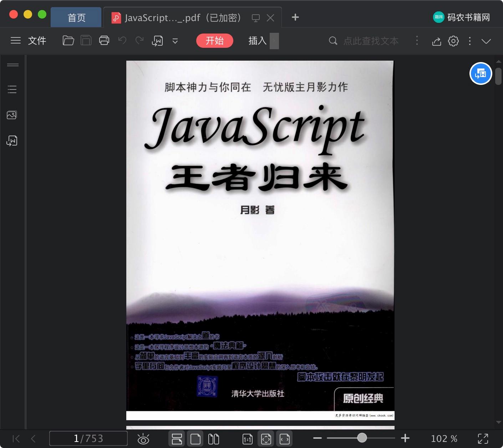Enable continuous scrolling view
Image resolution: width=503 pixels, height=448 pixels.
(177, 439)
